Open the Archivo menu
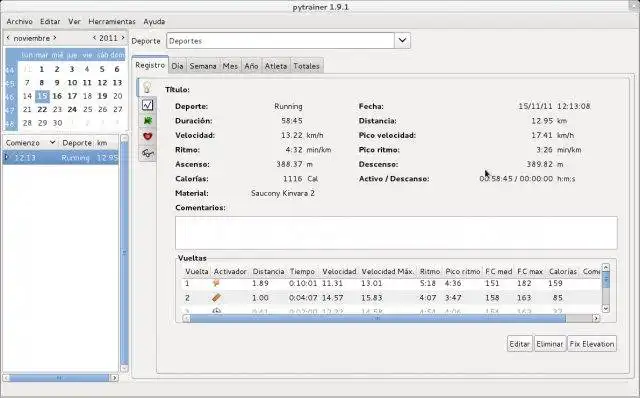Viewport: 640px width, 398px height. [x=20, y=21]
